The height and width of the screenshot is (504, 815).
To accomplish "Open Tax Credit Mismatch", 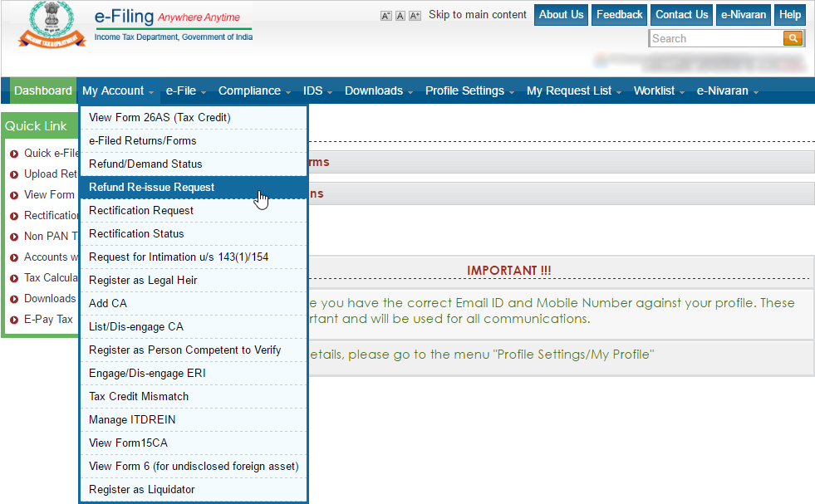I will click(194, 396).
